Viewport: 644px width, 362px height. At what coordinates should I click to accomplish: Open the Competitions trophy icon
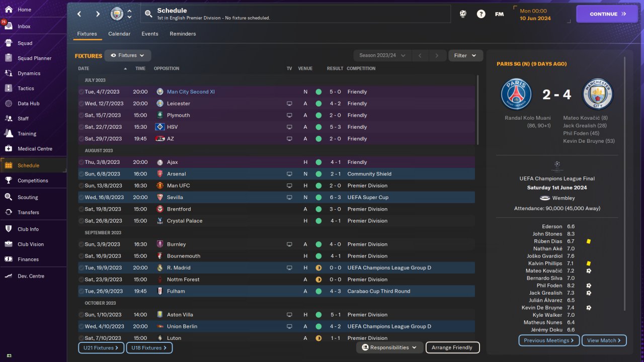tap(9, 180)
